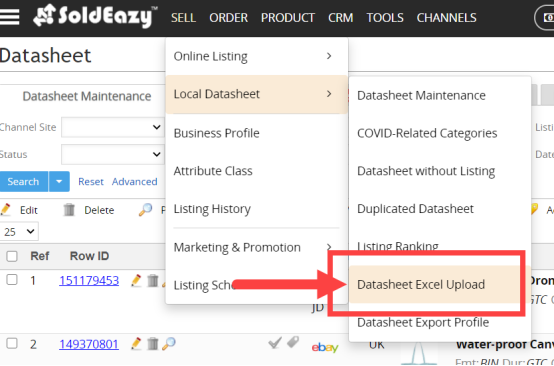Screen dimensions: 554x366
Task: Open the SELL menu
Action: point(183,18)
